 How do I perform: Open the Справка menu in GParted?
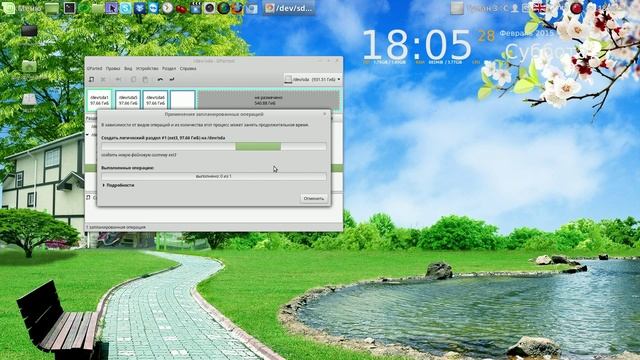click(188, 69)
